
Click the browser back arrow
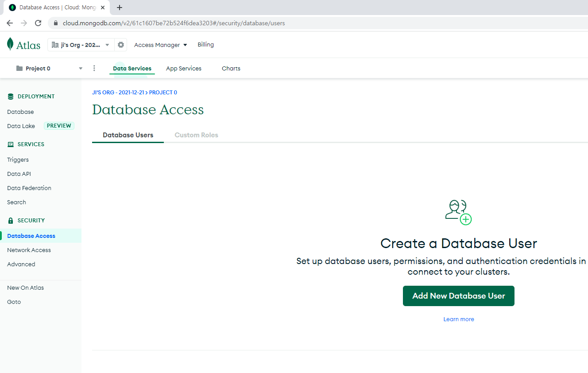tap(10, 23)
